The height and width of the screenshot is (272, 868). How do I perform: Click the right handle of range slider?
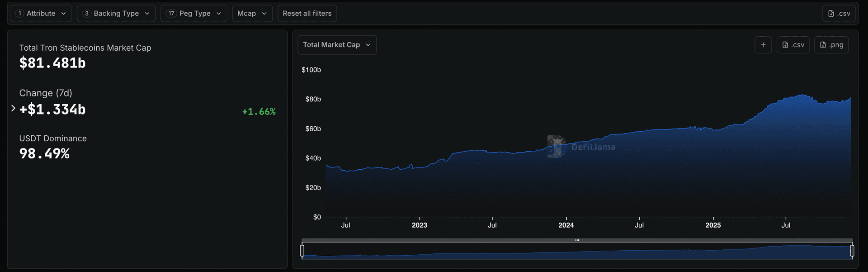coord(852,250)
